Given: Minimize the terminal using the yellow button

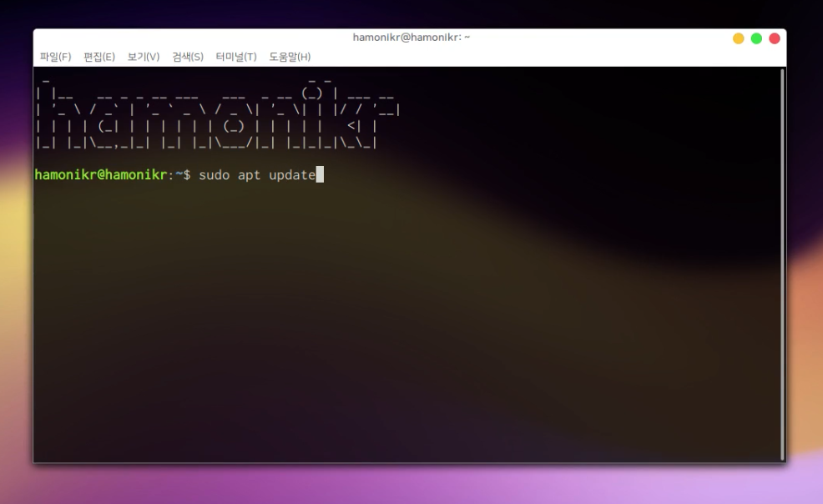Looking at the screenshot, I should pyautogui.click(x=738, y=38).
